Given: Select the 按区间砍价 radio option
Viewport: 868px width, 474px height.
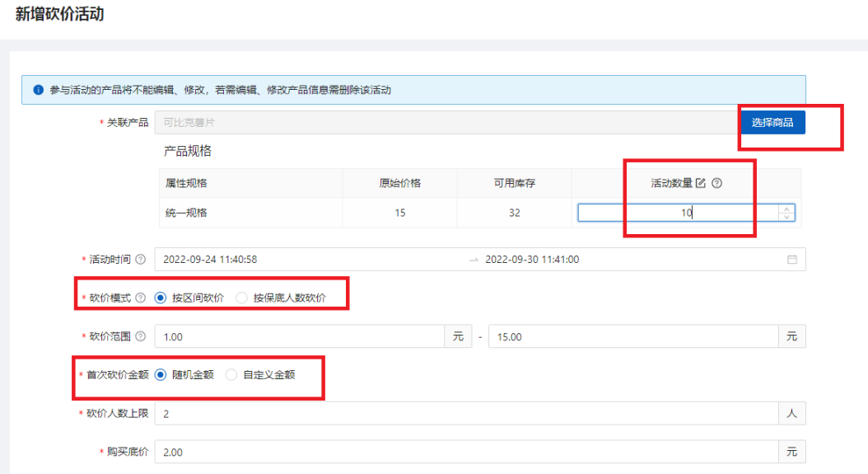Looking at the screenshot, I should point(161,298).
